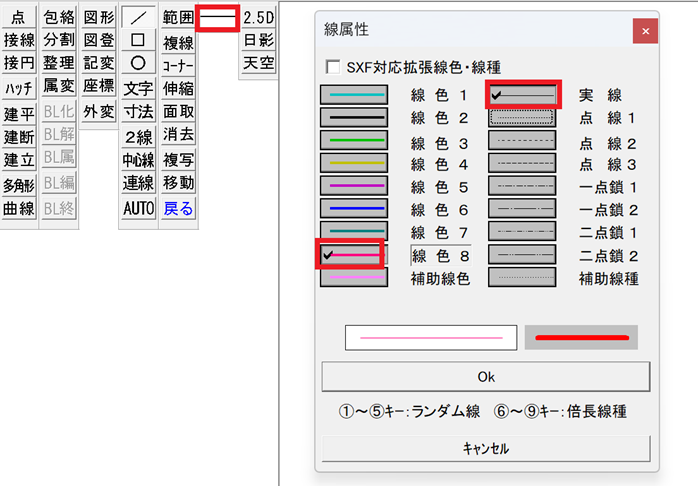This screenshot has width=698, height=486.
Task: Select the ハッチ hatch tool
Action: point(19,88)
